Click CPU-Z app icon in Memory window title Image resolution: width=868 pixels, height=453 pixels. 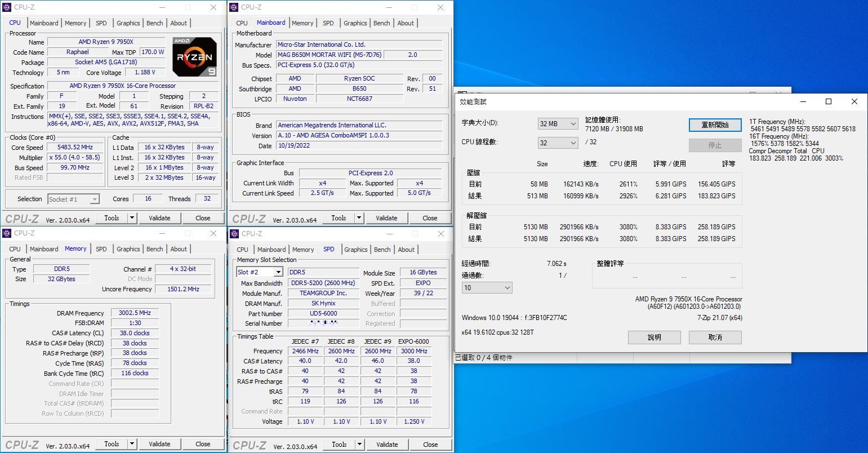click(7, 233)
